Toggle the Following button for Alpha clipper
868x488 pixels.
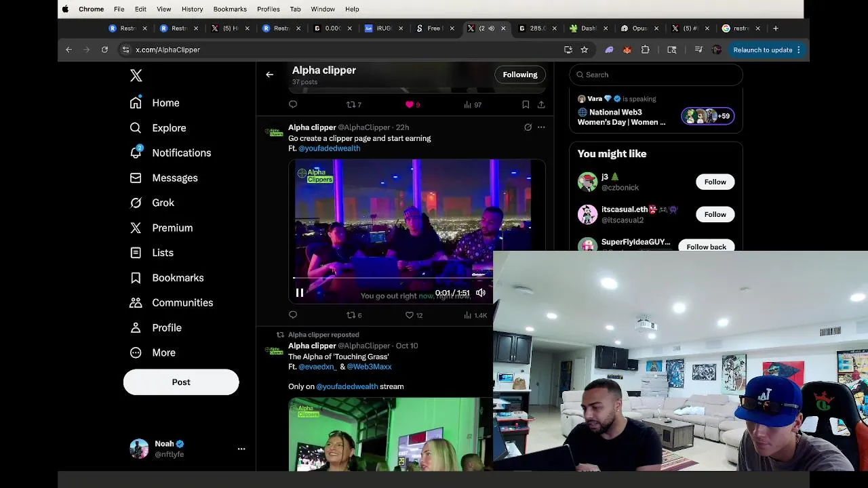click(x=520, y=75)
